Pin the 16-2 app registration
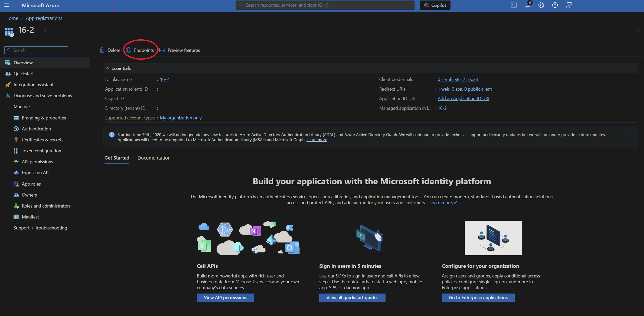The width and height of the screenshot is (644, 316). pyautogui.click(x=45, y=30)
